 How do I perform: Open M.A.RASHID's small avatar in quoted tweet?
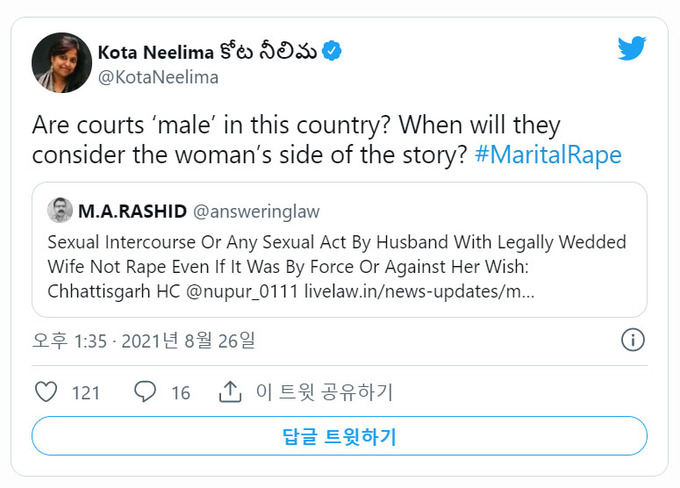pyautogui.click(x=60, y=210)
